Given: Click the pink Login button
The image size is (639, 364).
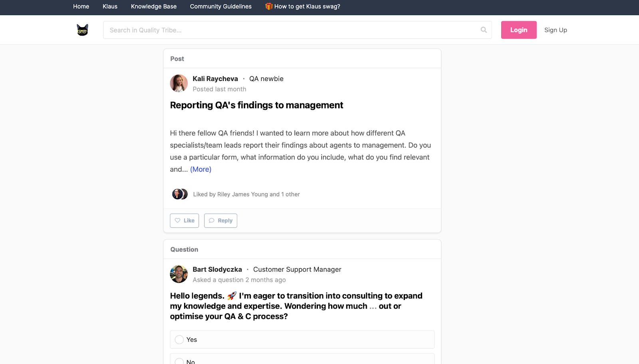Looking at the screenshot, I should click(x=519, y=30).
